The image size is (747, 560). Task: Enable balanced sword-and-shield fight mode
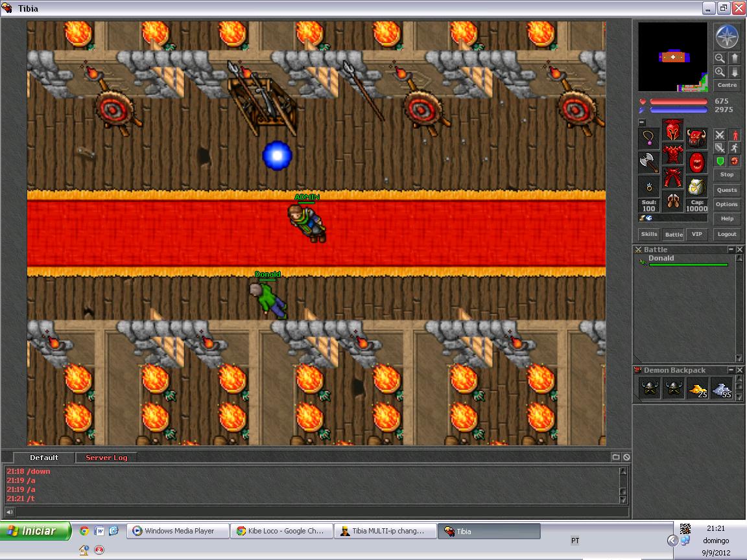719,148
